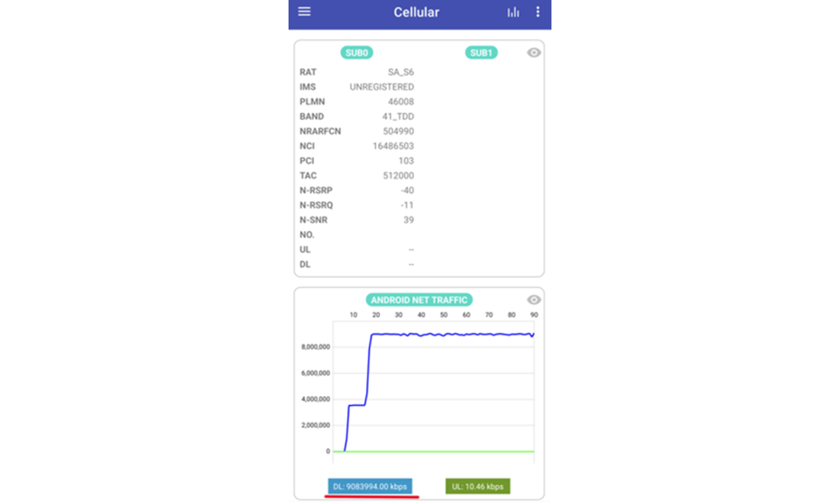This screenshot has width=840, height=504.
Task: Open the three-dot overflow menu
Action: tap(538, 12)
